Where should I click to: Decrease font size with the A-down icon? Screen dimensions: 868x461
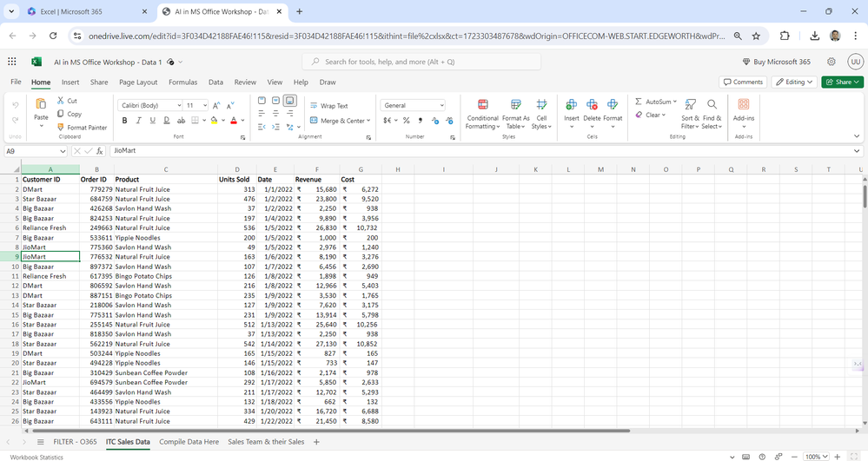(230, 105)
